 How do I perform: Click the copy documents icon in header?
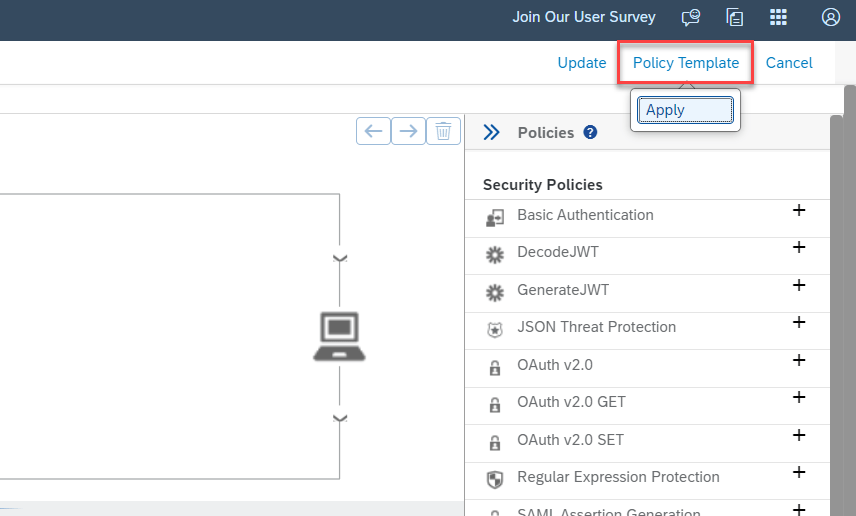pos(735,17)
